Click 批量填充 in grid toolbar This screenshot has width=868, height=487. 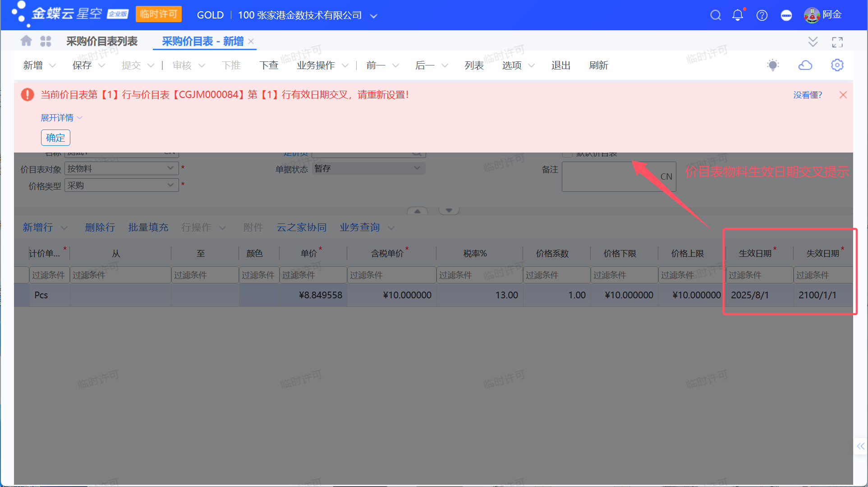pyautogui.click(x=148, y=227)
